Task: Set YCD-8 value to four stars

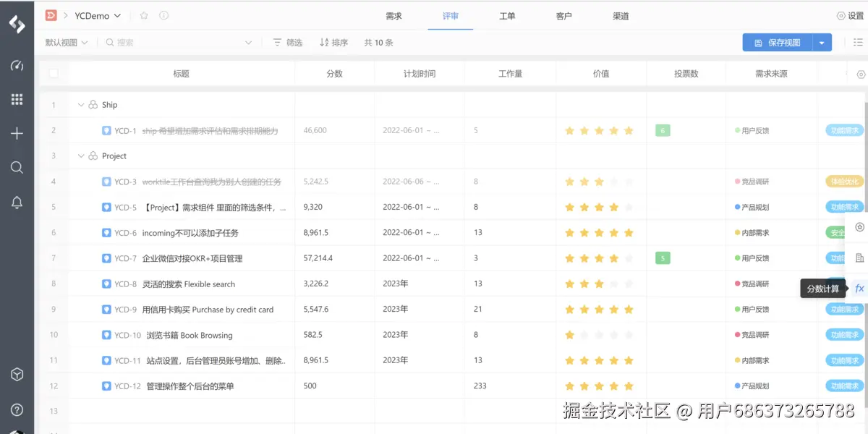Action: (x=613, y=284)
